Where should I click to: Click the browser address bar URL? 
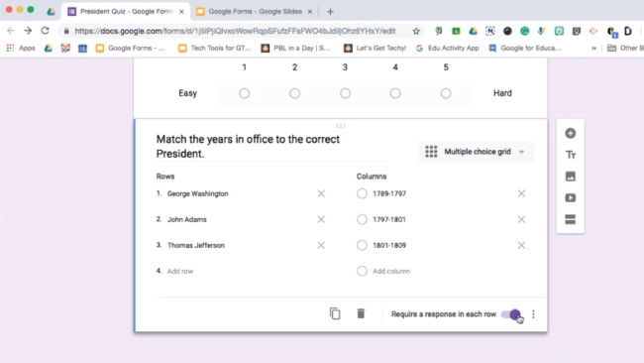[235, 31]
